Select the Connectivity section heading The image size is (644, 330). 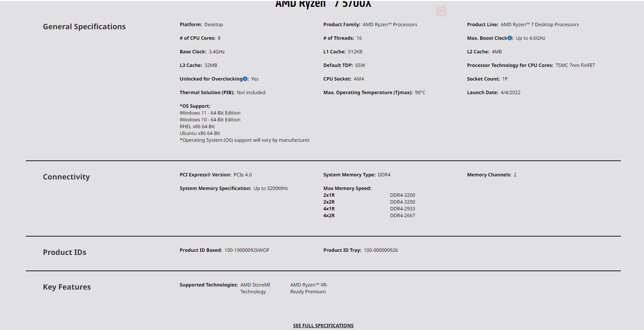[x=66, y=177]
